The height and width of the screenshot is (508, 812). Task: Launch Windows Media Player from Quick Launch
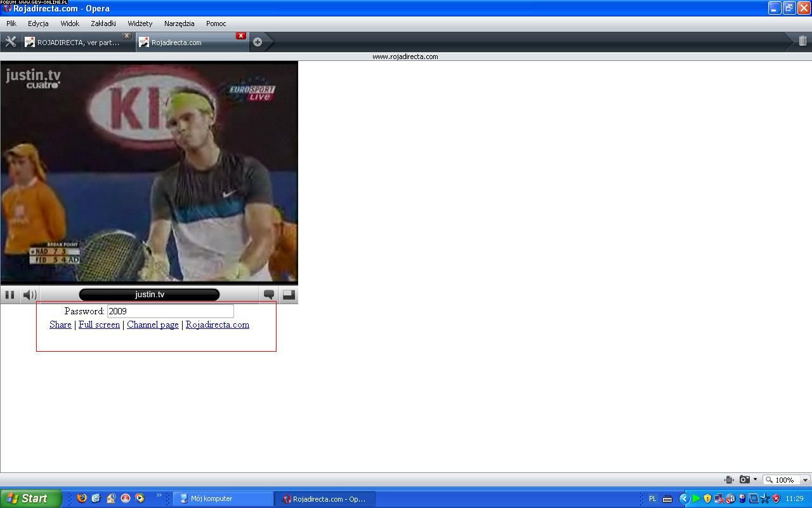(140, 498)
